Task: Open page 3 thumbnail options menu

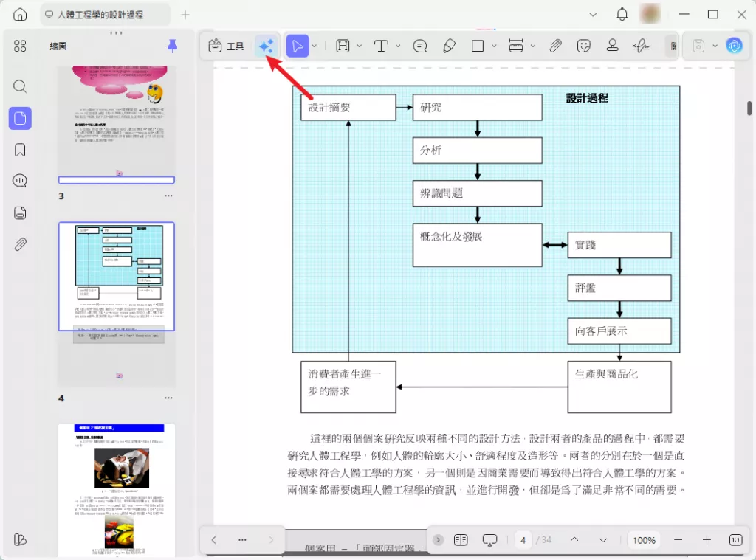Action: 168,196
